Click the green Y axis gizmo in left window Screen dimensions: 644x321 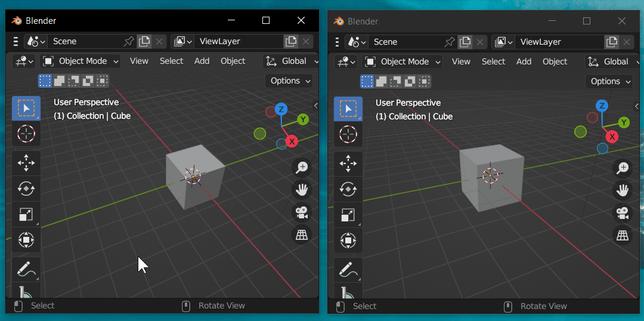(x=303, y=119)
